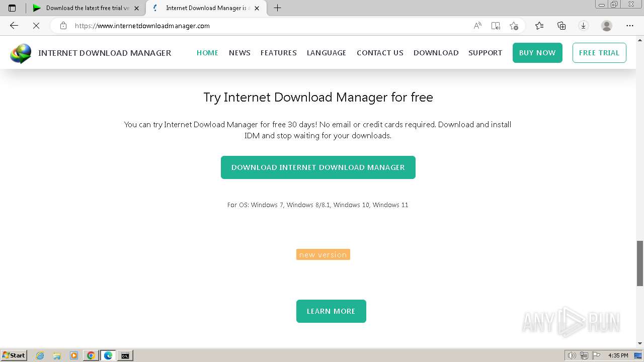Open the Windows Start menu
644x362 pixels.
tap(14, 355)
